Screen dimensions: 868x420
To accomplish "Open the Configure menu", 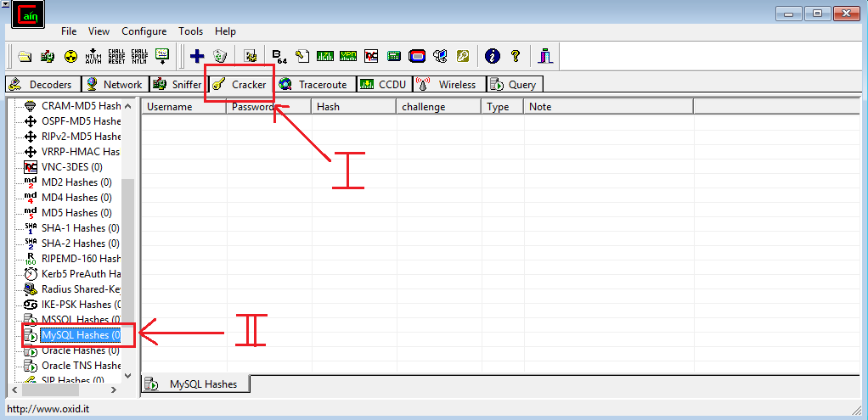I will pyautogui.click(x=144, y=31).
